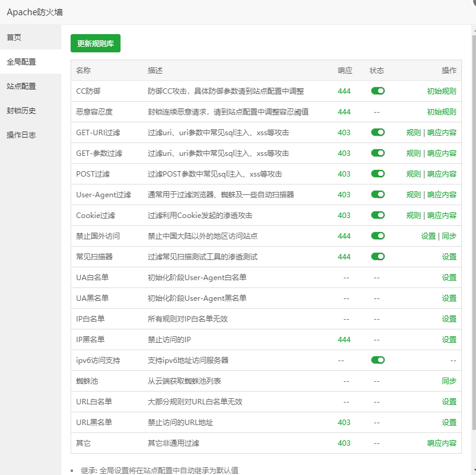
Task: Open 响应内容 for GET-参数过滤
Action: 442,153
